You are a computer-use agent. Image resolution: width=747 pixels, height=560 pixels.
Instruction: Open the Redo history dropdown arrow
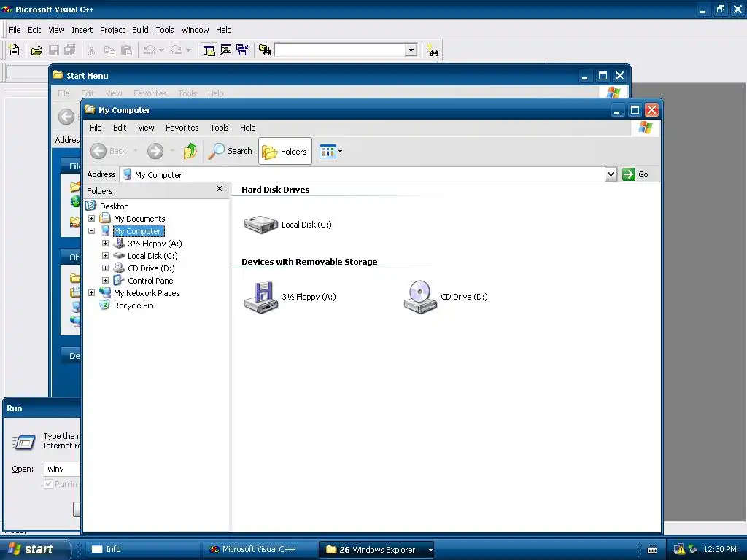pos(188,50)
